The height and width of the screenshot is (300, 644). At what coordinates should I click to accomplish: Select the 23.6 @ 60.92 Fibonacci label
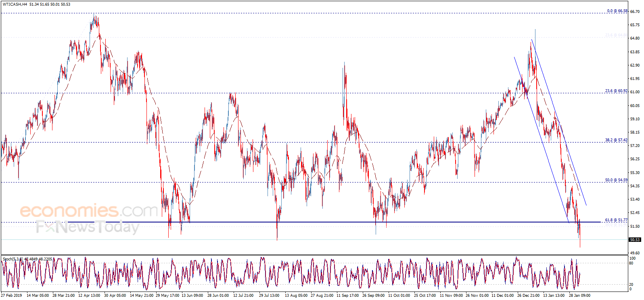[x=616, y=91]
